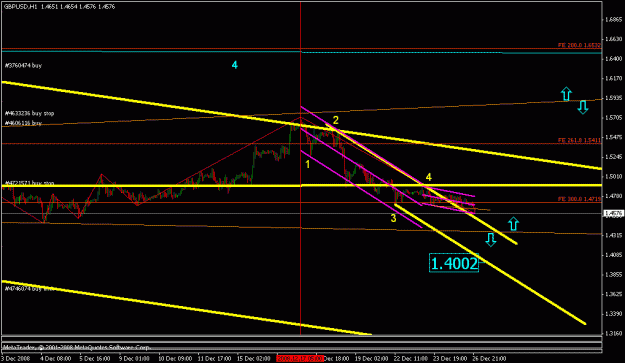Click the FE 261.8 1.5411 Fibonacci label
Screen dimensions: 625x363
pyautogui.click(x=579, y=140)
